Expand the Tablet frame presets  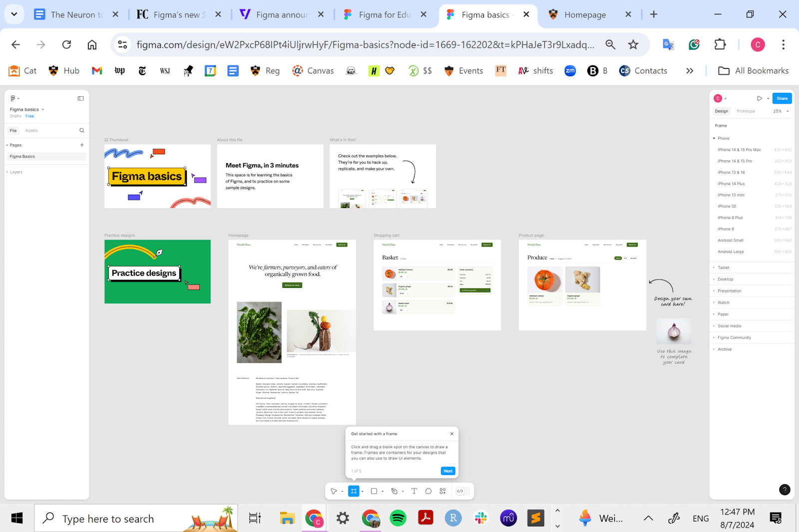coord(714,267)
